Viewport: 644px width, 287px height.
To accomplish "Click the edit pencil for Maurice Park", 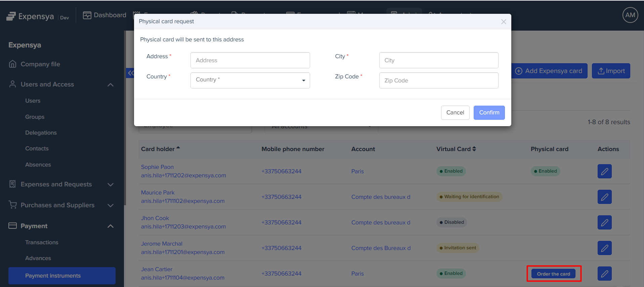I will (604, 197).
